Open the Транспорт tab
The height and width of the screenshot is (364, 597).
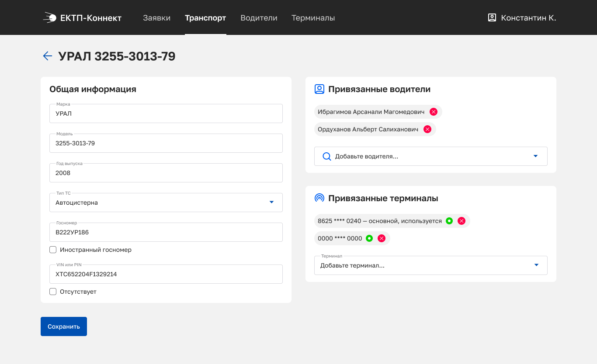[x=205, y=18]
